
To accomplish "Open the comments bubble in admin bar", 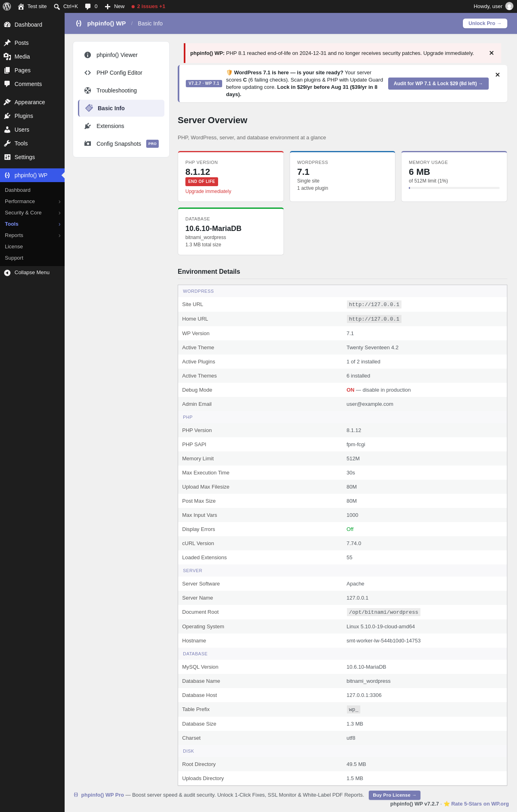I will [x=88, y=6].
